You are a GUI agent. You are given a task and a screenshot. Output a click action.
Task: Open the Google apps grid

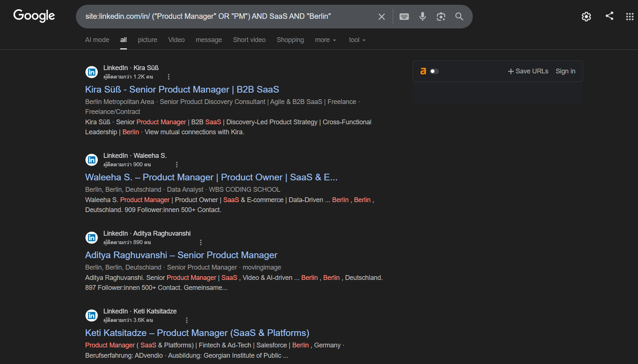630,17
